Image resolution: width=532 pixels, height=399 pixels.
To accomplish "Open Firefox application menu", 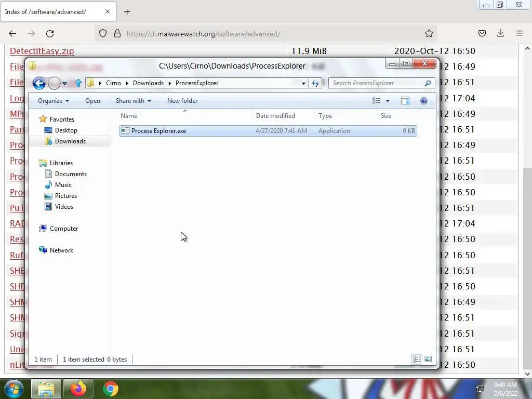I will tap(520, 33).
